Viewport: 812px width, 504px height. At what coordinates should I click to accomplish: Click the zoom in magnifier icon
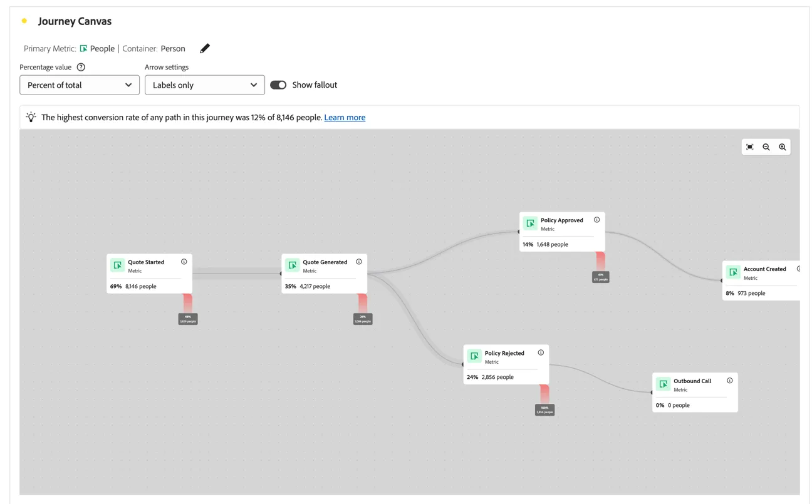click(x=783, y=147)
